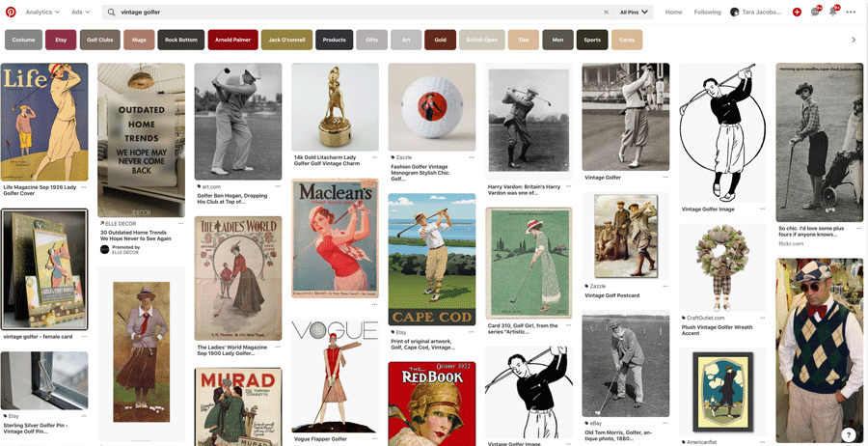868x446 pixels.
Task: Open the Maclean's magazine cover pin
Action: 335,238
